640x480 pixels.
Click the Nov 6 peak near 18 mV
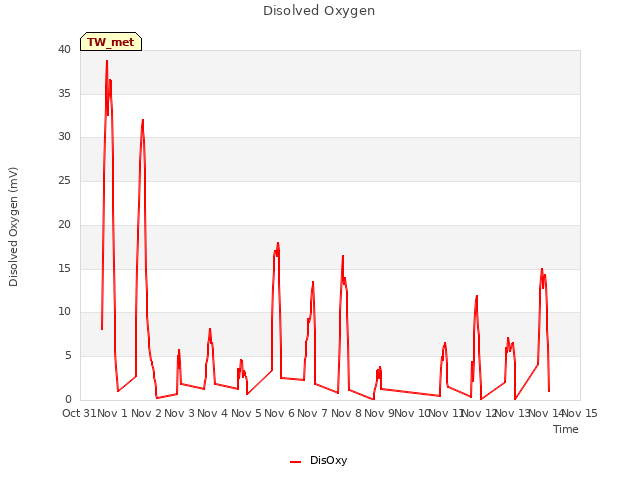[x=278, y=243]
